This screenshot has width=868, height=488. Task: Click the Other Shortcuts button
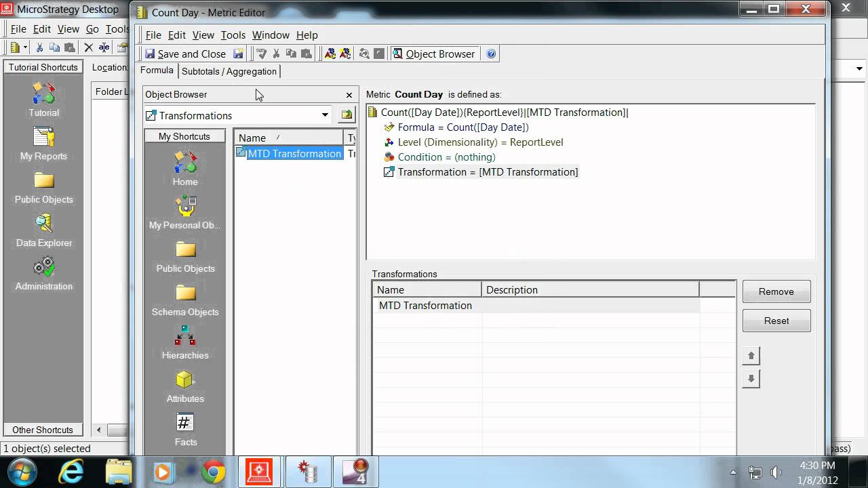[43, 430]
